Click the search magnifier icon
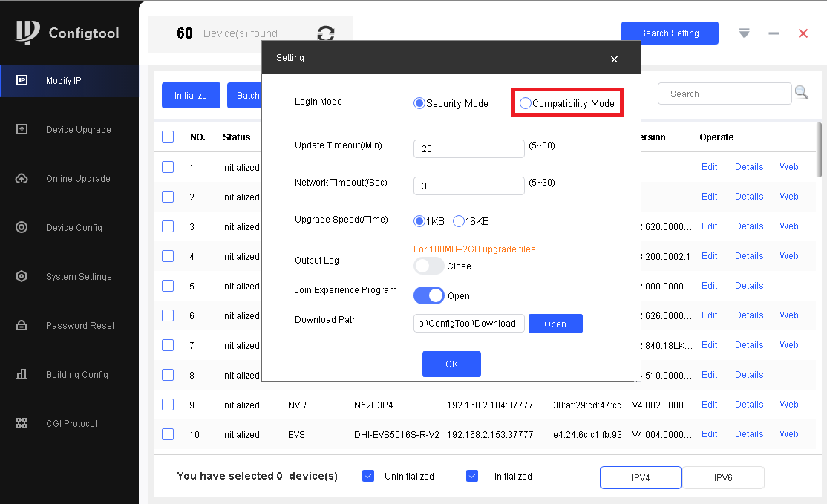 tap(801, 92)
